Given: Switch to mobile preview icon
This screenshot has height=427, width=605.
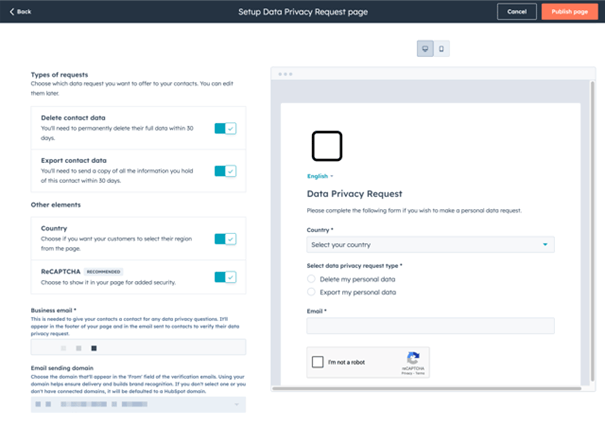Looking at the screenshot, I should tap(441, 49).
